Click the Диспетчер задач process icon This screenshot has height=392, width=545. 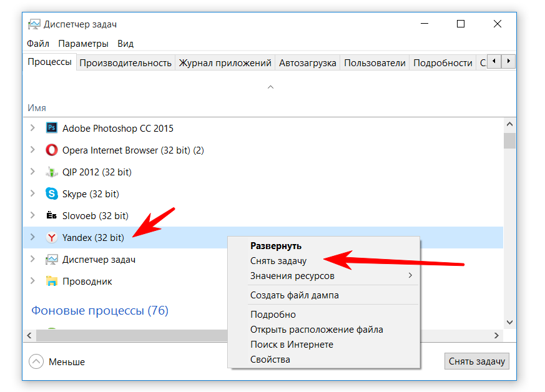[52, 260]
